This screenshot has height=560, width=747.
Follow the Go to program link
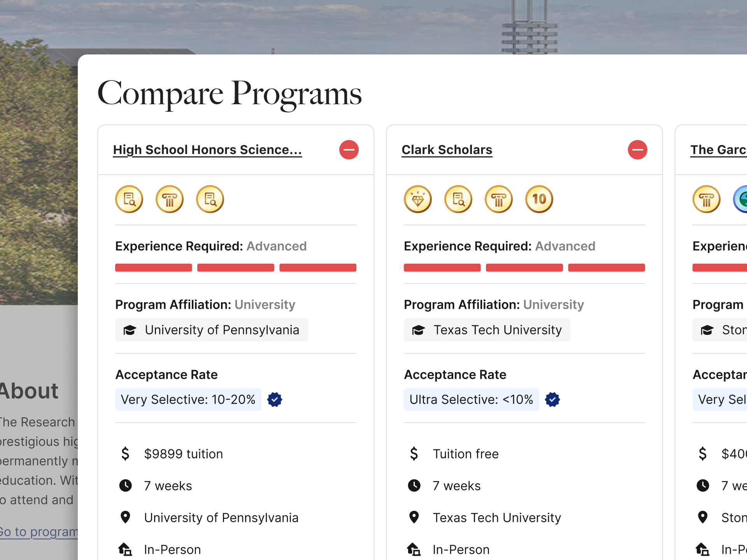click(39, 532)
